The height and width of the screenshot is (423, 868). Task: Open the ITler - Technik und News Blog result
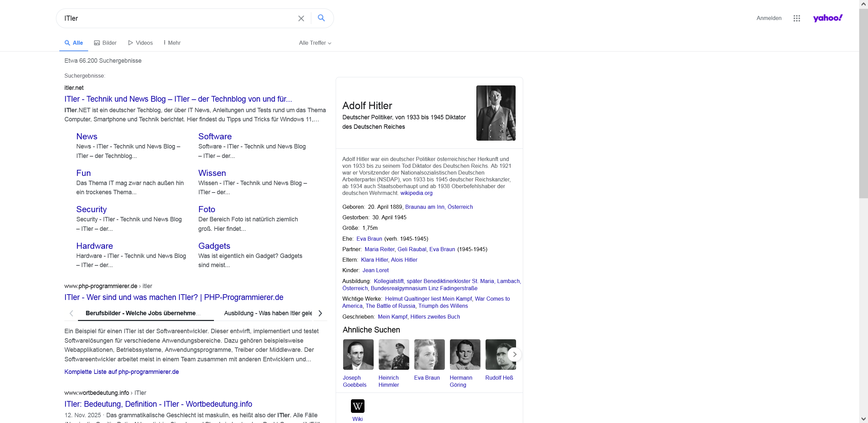[x=178, y=99]
